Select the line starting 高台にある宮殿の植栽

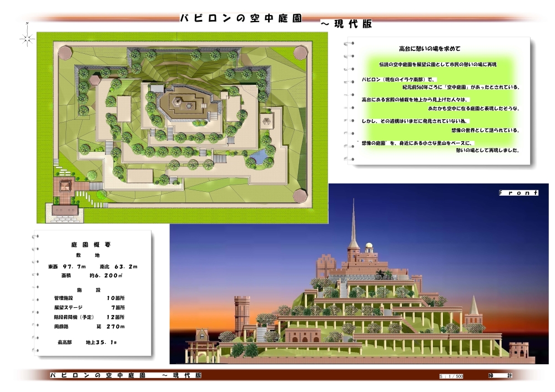[x=415, y=100]
